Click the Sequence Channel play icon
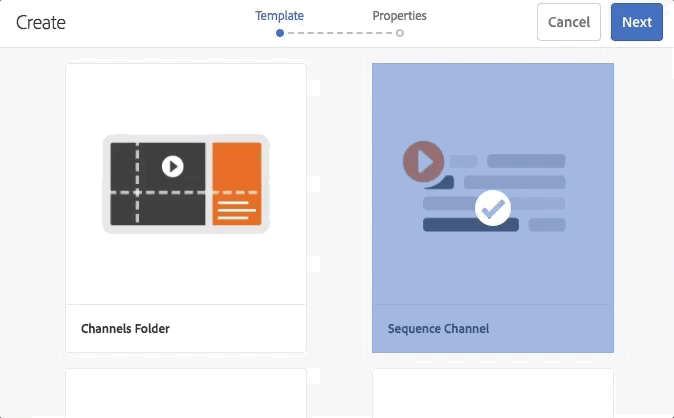 point(423,162)
